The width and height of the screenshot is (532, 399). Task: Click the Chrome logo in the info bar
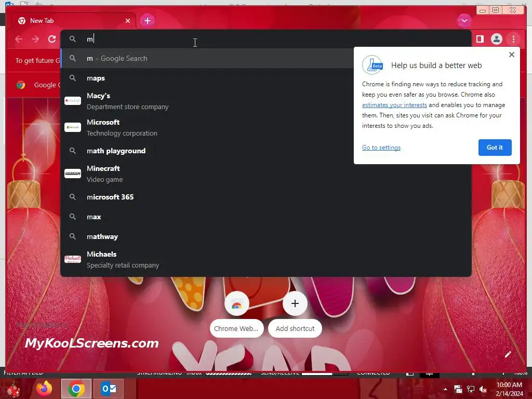point(21,85)
